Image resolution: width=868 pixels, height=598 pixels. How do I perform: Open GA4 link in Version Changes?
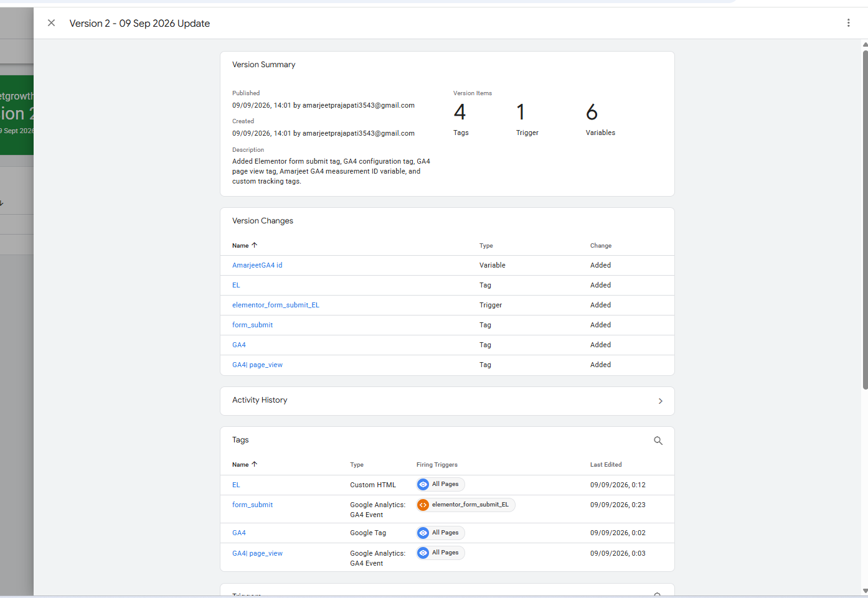click(239, 345)
